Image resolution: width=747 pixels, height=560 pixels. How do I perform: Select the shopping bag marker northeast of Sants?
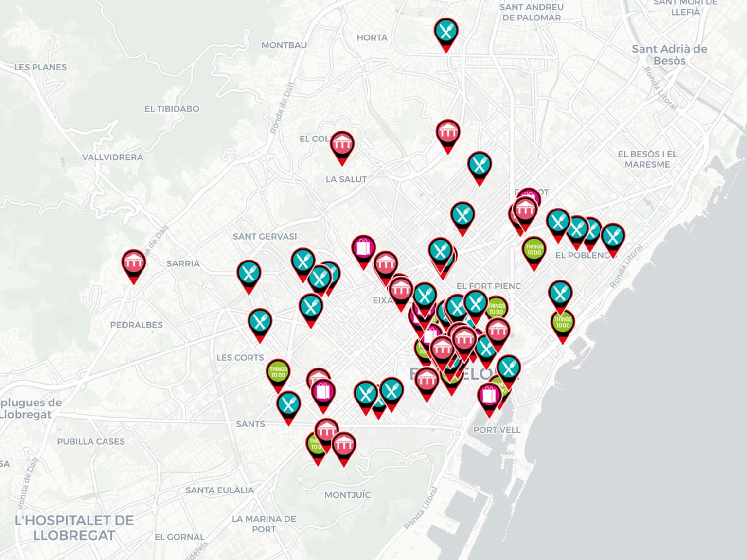[322, 392]
